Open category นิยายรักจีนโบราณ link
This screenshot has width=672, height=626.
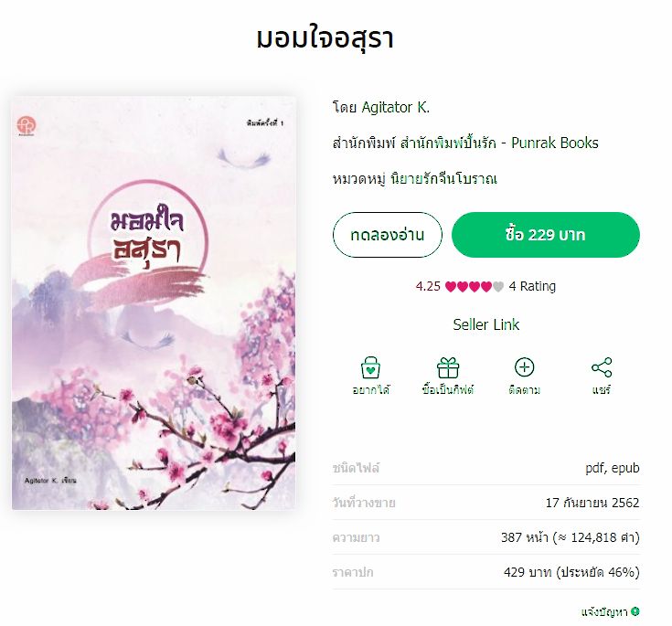[x=444, y=178]
